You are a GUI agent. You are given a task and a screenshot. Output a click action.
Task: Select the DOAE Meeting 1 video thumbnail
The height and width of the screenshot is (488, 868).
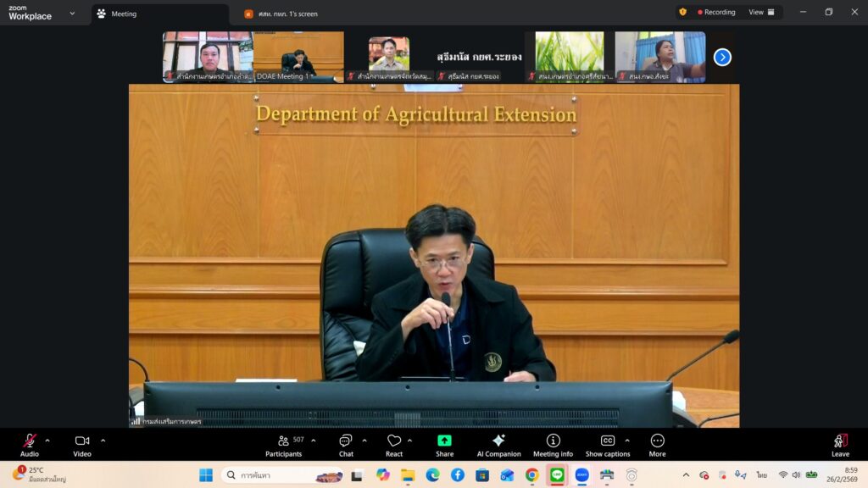pos(298,57)
